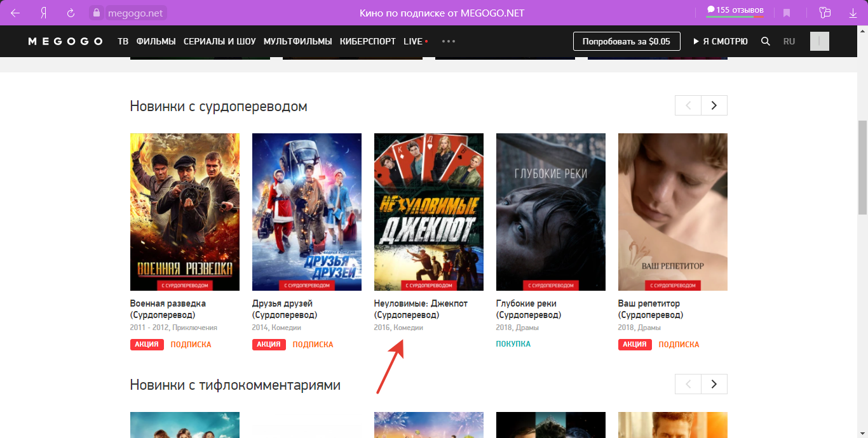Click the MEGOGO logo
Screen dimensions: 868x438
coord(65,41)
